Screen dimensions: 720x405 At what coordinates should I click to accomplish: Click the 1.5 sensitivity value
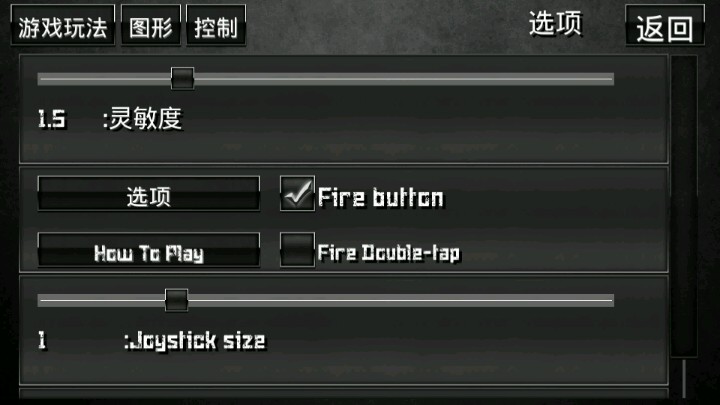pyautogui.click(x=52, y=119)
